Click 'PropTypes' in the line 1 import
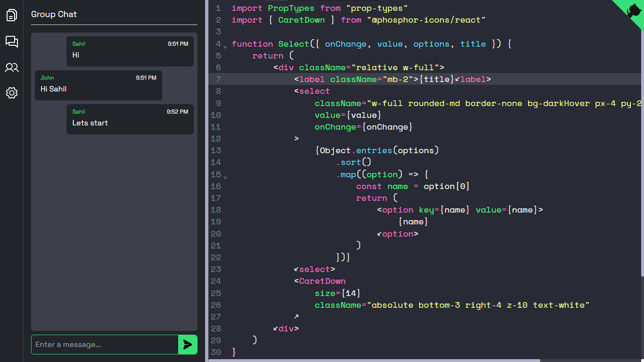 tap(291, 8)
